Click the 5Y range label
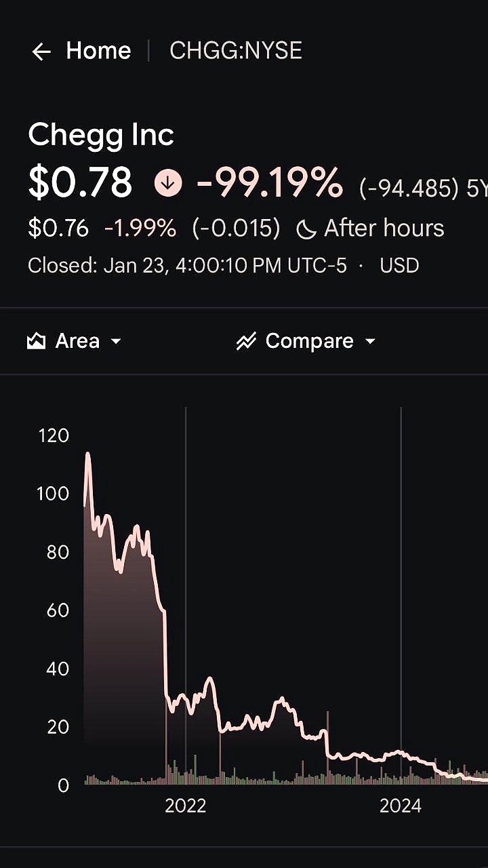Screen dimensions: 488x868 pyautogui.click(x=476, y=188)
